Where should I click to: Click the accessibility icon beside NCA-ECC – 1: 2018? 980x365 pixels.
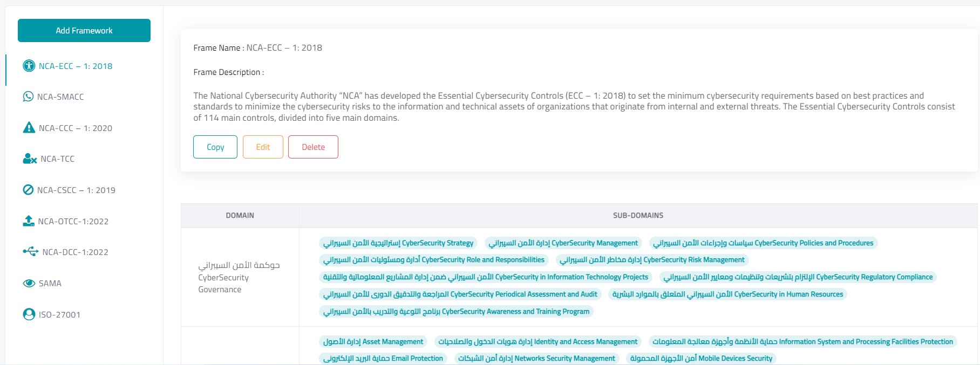[x=29, y=66]
